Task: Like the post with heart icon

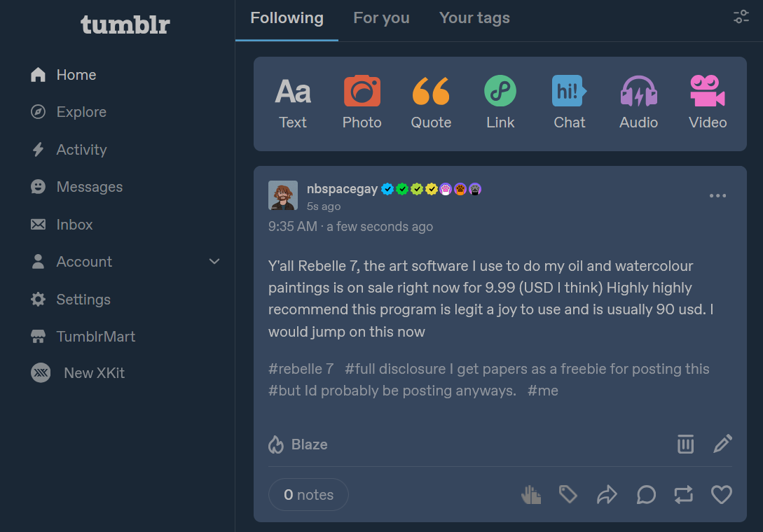Action: (721, 495)
